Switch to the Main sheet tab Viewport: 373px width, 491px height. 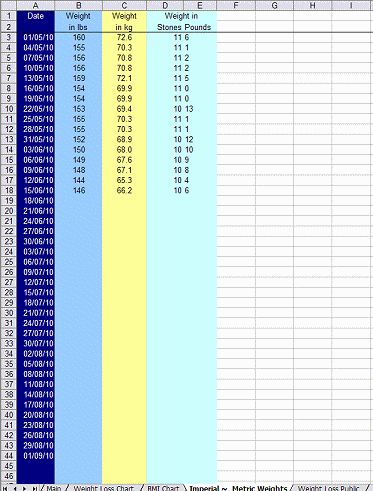click(53, 488)
